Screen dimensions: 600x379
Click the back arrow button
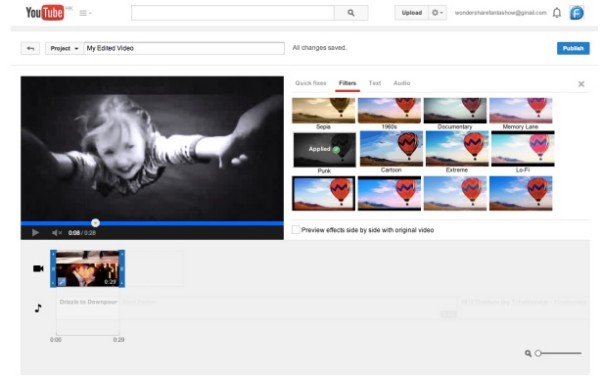pyautogui.click(x=30, y=48)
